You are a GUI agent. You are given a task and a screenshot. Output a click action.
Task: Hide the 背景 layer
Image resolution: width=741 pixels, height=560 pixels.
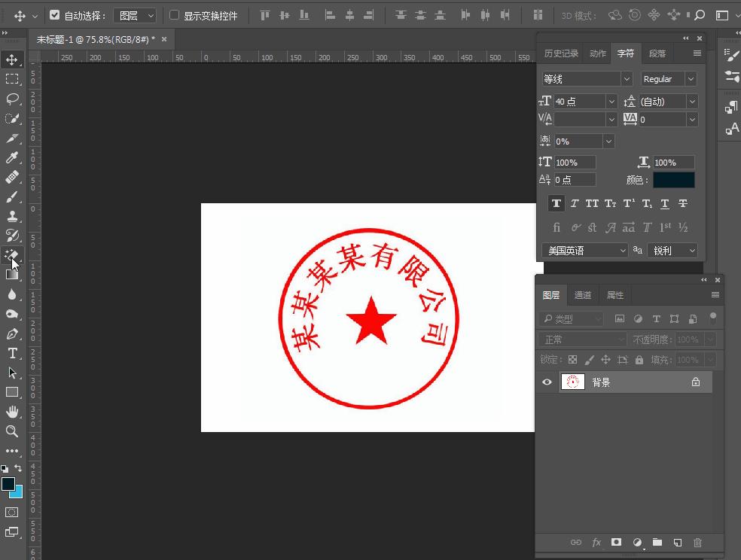click(547, 382)
